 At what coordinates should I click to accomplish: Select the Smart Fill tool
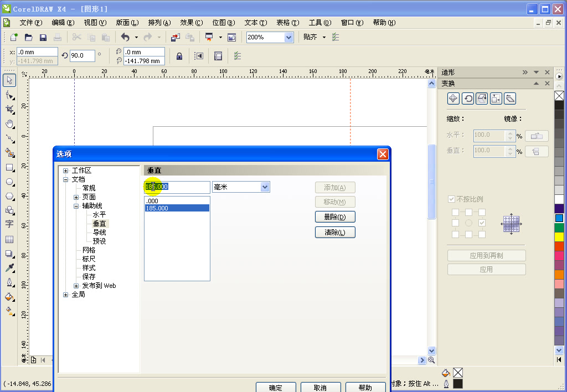coord(9,153)
